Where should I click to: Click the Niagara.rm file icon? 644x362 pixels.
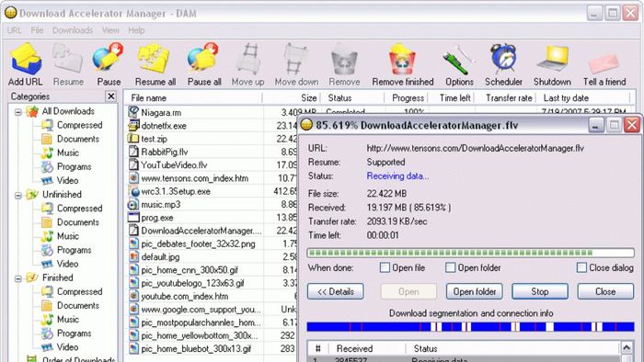click(x=133, y=112)
